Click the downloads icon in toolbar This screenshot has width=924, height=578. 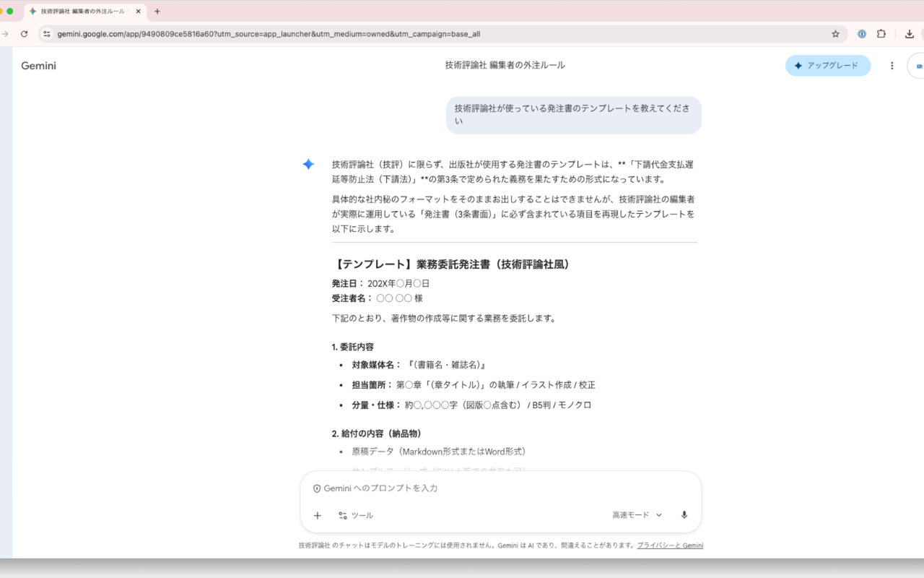tap(910, 34)
